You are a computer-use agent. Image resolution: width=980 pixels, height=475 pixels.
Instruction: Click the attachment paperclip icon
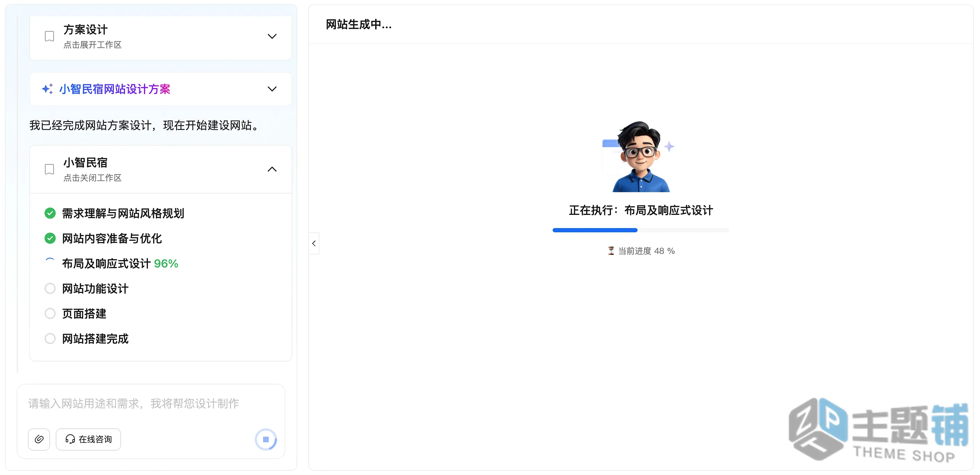pyautogui.click(x=39, y=439)
